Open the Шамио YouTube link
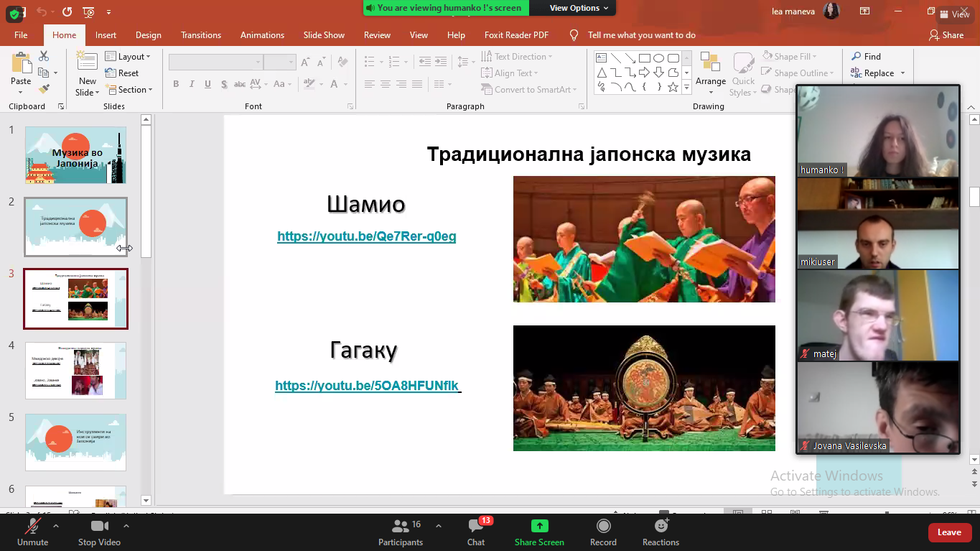980x551 pixels. tap(366, 236)
